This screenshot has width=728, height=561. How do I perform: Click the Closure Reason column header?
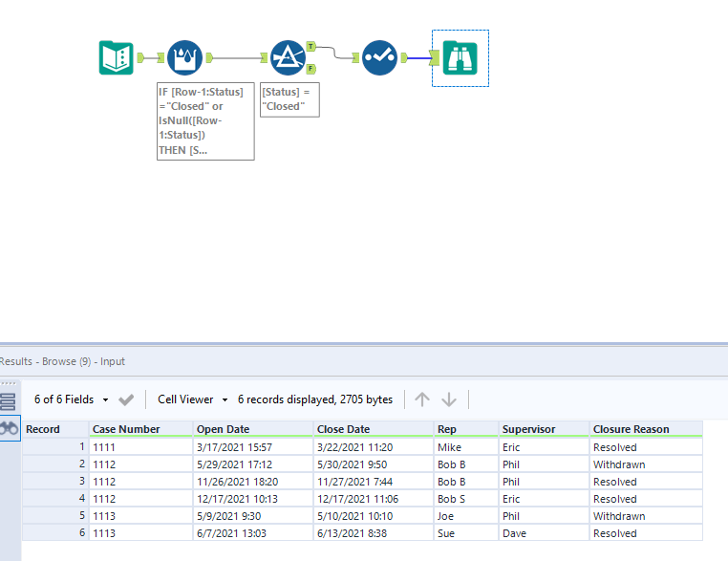click(631, 429)
